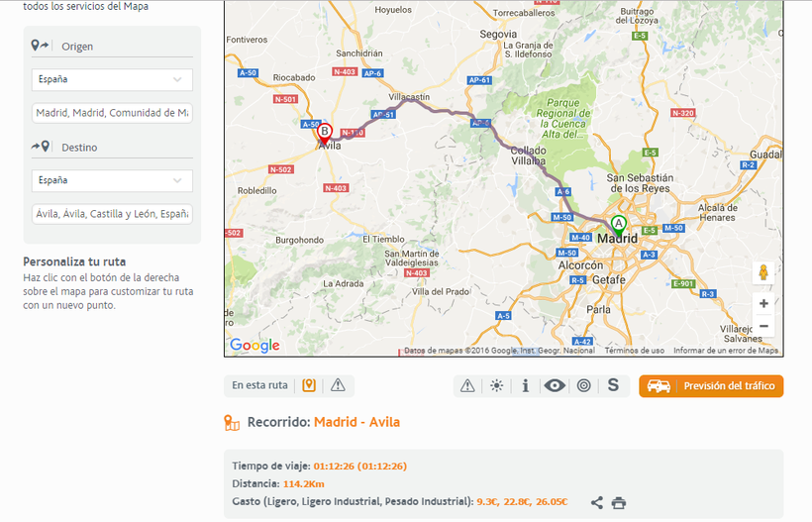Screen dimensions: 812x522
Task: Click the Destino arrow-pin icon
Action: pos(40,147)
